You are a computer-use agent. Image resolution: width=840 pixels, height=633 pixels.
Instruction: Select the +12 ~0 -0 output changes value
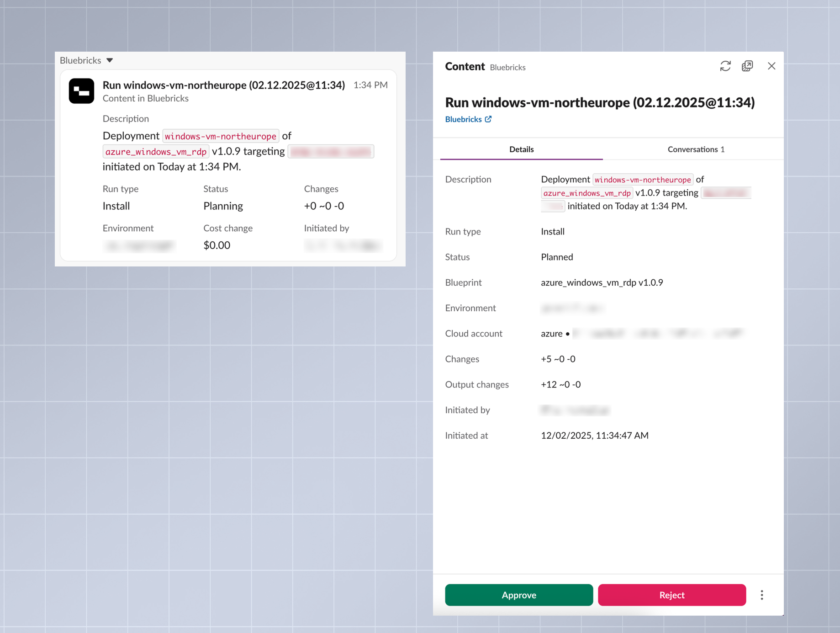pyautogui.click(x=561, y=384)
